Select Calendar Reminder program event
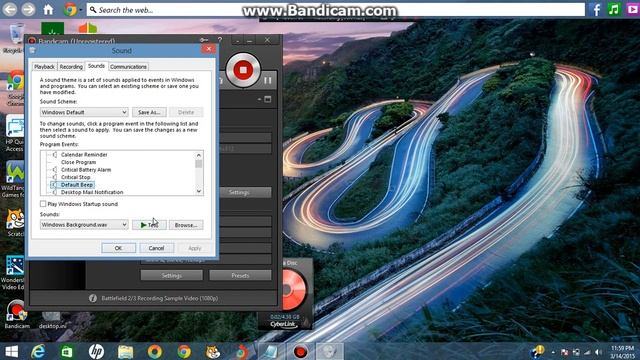640x360 pixels. 84,155
